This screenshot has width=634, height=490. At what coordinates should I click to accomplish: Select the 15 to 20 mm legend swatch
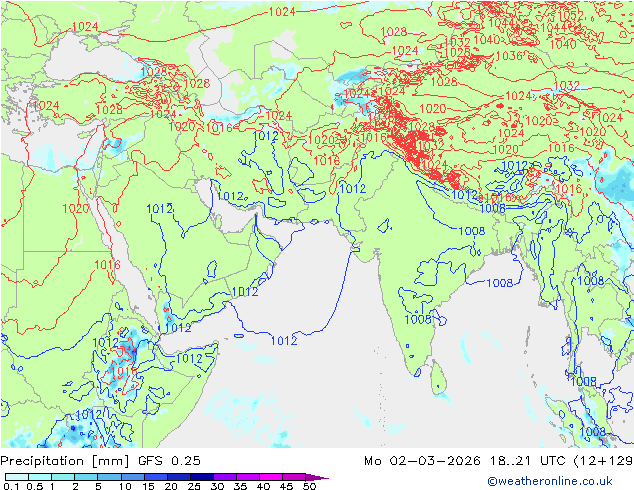(x=155, y=477)
